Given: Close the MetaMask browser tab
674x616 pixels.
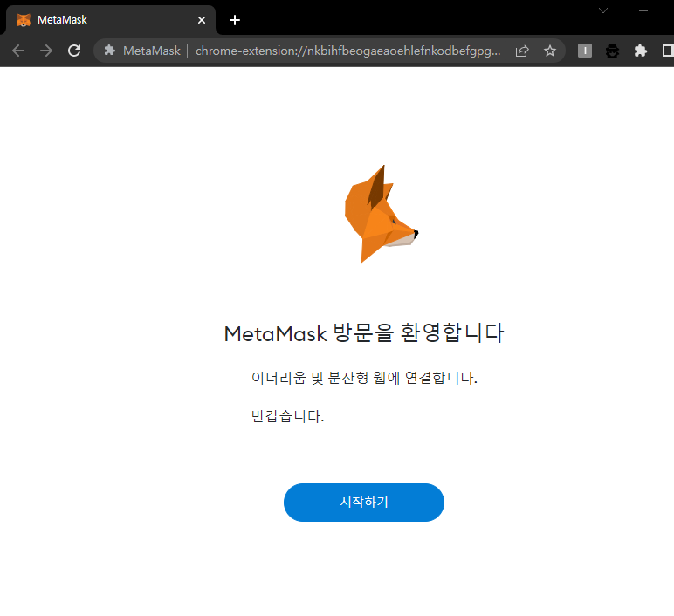Looking at the screenshot, I should point(201,20).
